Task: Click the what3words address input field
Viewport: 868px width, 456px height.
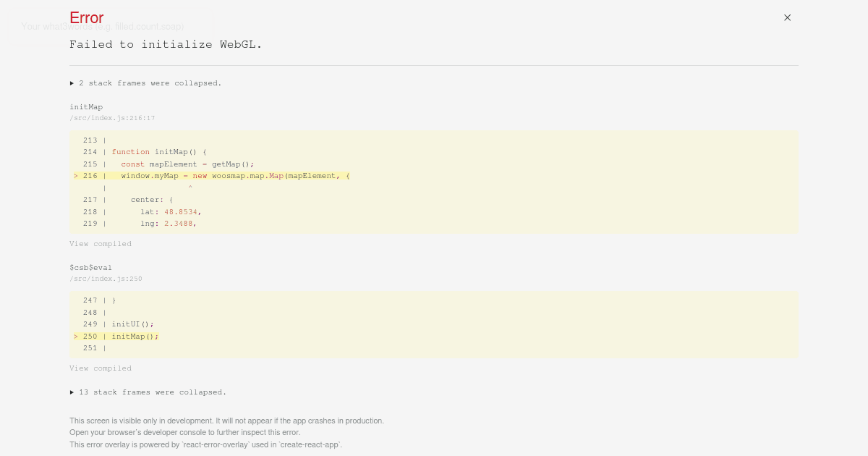Action: (x=109, y=26)
